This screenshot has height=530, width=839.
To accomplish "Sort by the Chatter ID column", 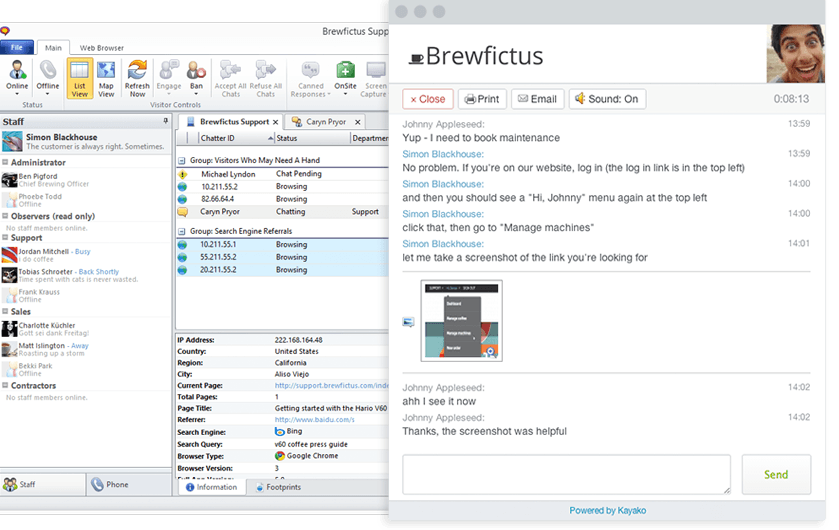I will 236,138.
